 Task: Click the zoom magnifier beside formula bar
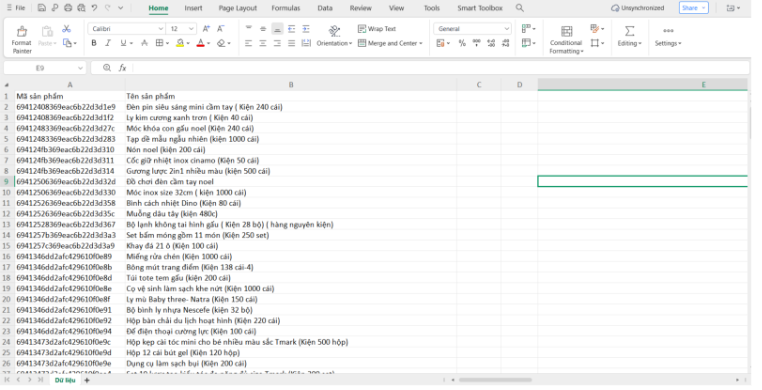(x=106, y=68)
